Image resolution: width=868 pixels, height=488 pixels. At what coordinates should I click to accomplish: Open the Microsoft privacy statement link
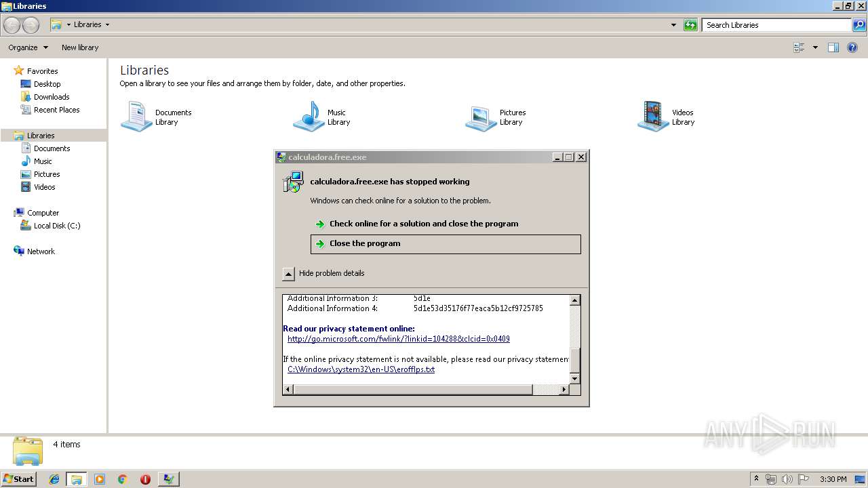(x=398, y=339)
